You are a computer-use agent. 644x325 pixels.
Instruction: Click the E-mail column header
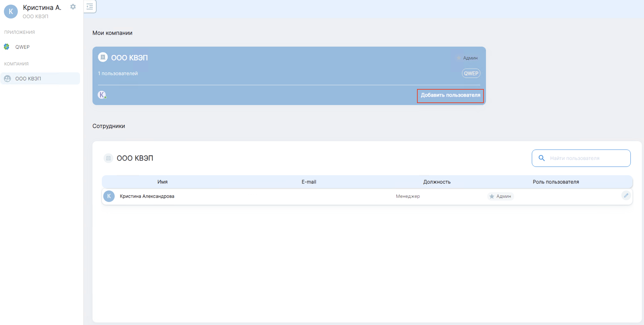coord(309,182)
